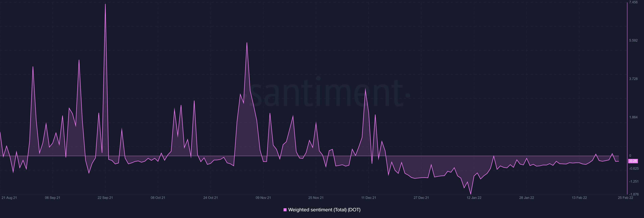Viewport: 644px width, 218px height.
Task: Select the 21 Aug 21 axis label
Action: tap(9, 198)
